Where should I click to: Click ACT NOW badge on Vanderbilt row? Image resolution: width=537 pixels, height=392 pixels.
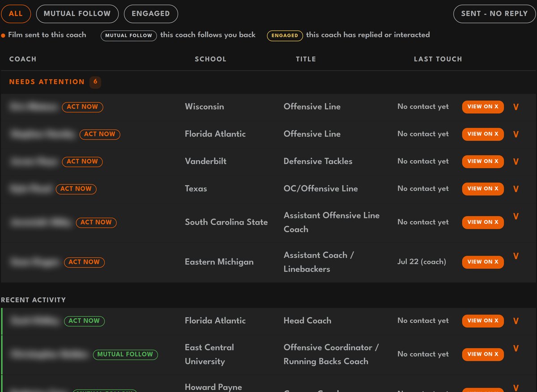pyautogui.click(x=82, y=162)
